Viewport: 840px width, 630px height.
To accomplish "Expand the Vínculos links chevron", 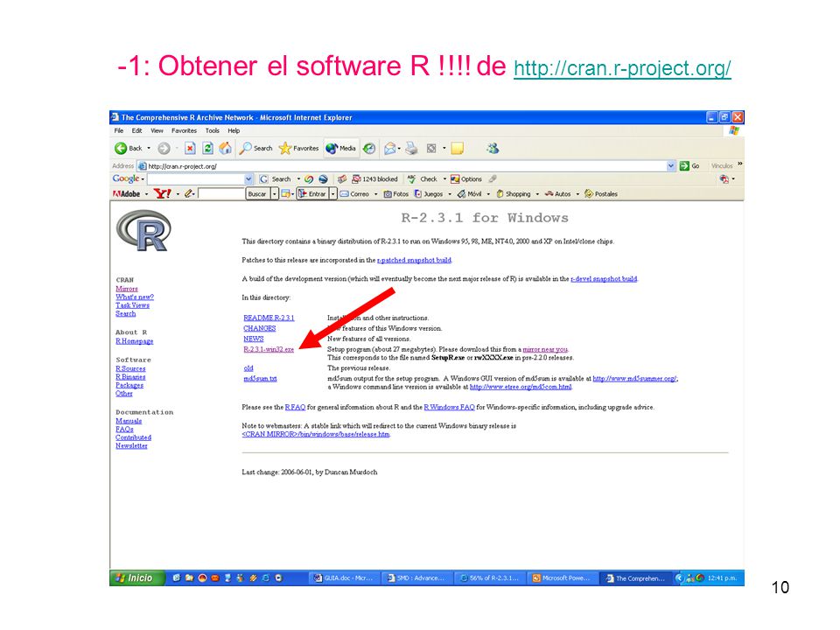I will coord(740,164).
